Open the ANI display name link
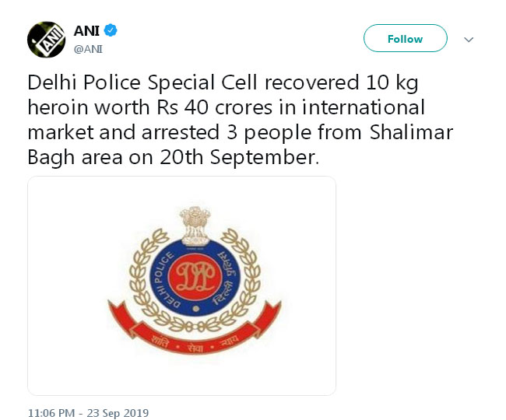Viewport: 506px width, 420px height. pyautogui.click(x=86, y=30)
